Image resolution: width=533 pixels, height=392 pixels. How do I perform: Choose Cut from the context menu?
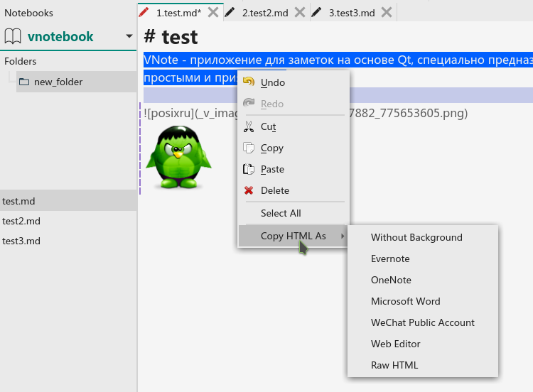pyautogui.click(x=294, y=126)
